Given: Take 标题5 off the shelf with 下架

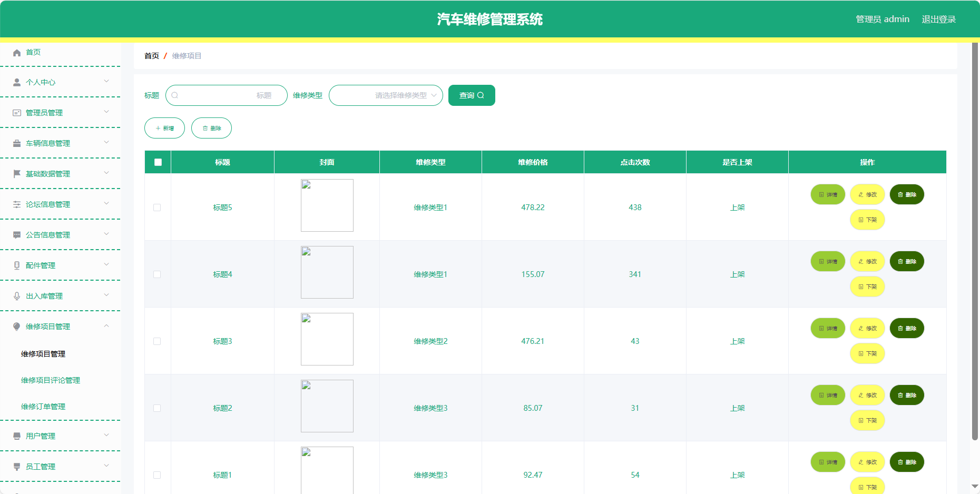Looking at the screenshot, I should (867, 220).
